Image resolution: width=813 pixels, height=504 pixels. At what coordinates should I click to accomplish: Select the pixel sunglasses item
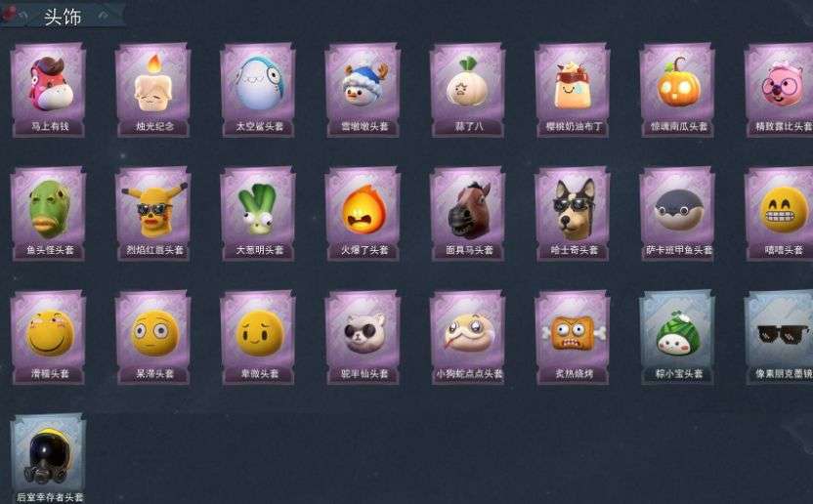coord(780,337)
